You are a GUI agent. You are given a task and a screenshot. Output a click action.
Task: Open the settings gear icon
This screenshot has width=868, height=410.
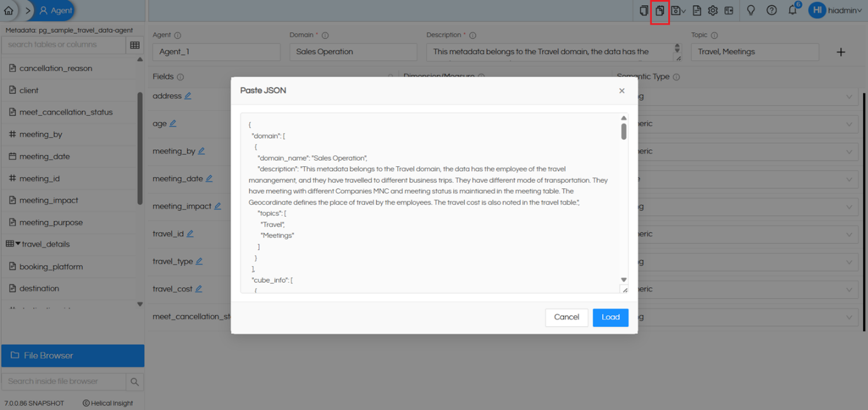(713, 11)
